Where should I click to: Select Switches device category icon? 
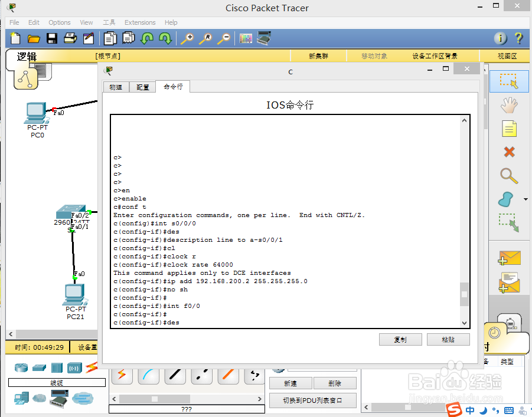coord(39,368)
